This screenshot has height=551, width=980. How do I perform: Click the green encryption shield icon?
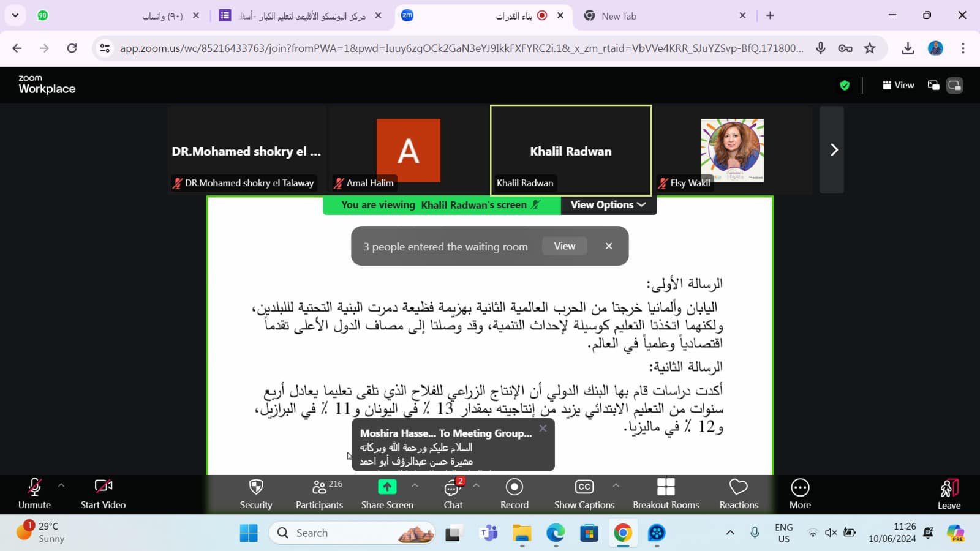click(845, 86)
